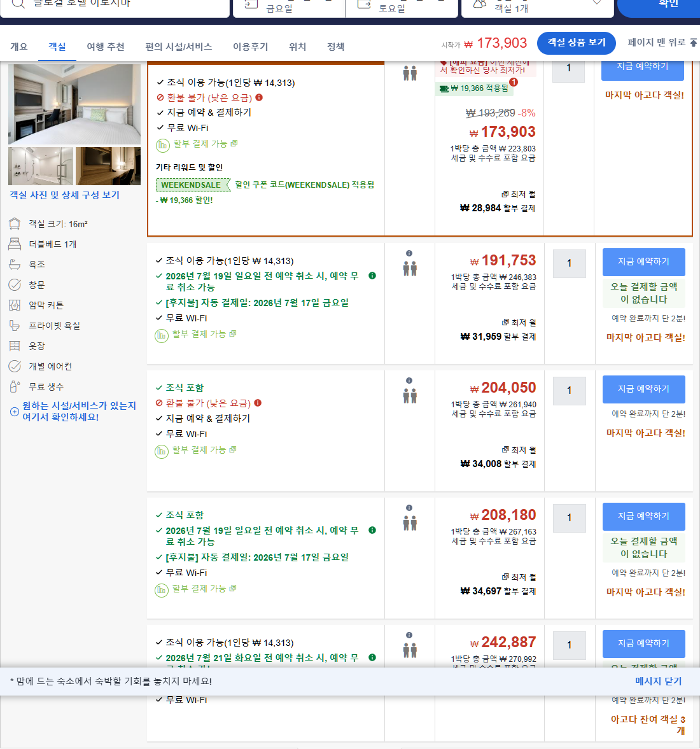Click installment link icon beside 28,984 최저 월
700x749 pixels.
(505, 194)
